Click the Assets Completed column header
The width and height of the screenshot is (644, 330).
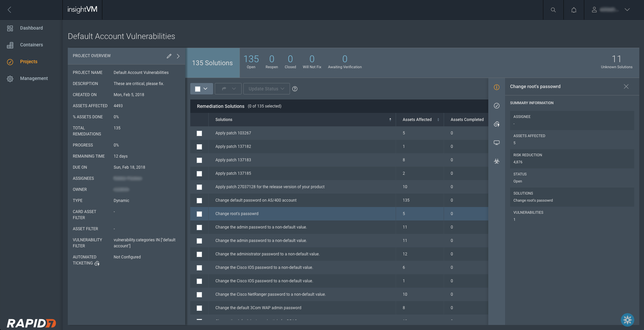pos(467,120)
